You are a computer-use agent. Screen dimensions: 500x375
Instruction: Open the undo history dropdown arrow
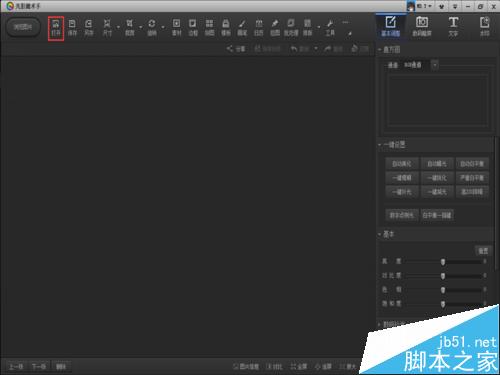[x=315, y=49]
